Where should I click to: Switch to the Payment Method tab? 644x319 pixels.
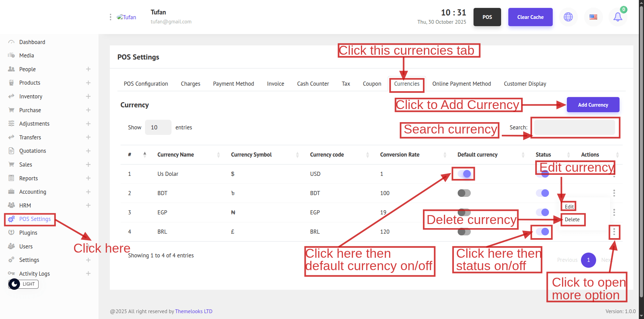click(233, 84)
